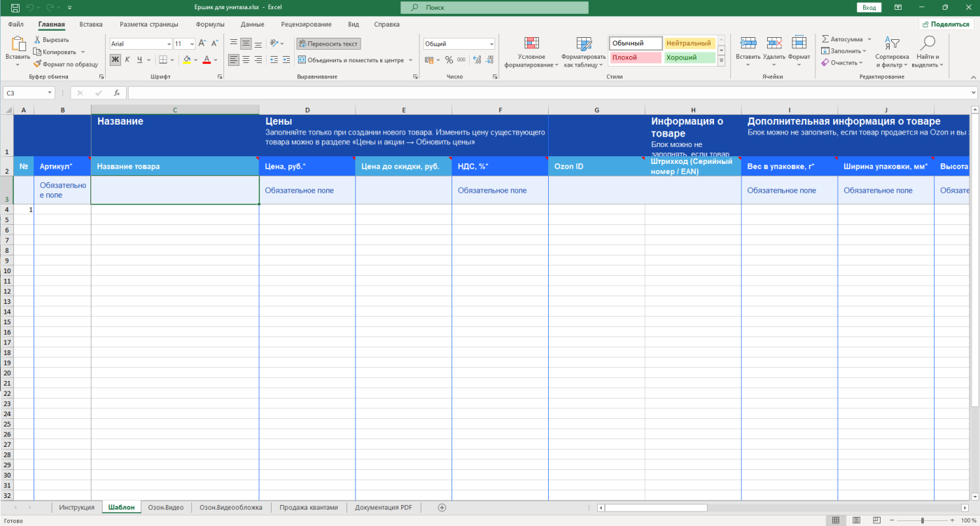
Task: Switch to the Формулы ribbon tab
Action: click(x=210, y=24)
